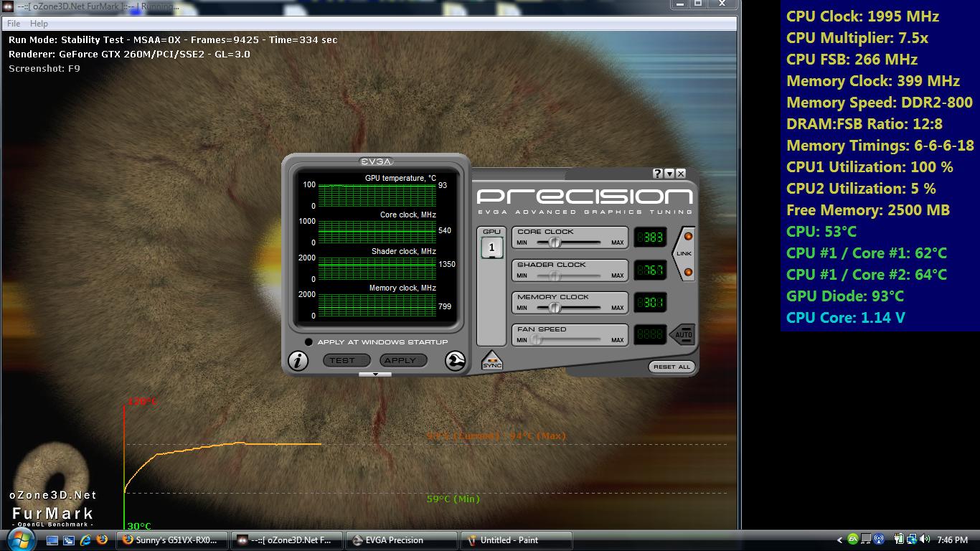980x551 pixels.
Task: Click Switch Between Windows quick launch icon
Action: (x=69, y=540)
